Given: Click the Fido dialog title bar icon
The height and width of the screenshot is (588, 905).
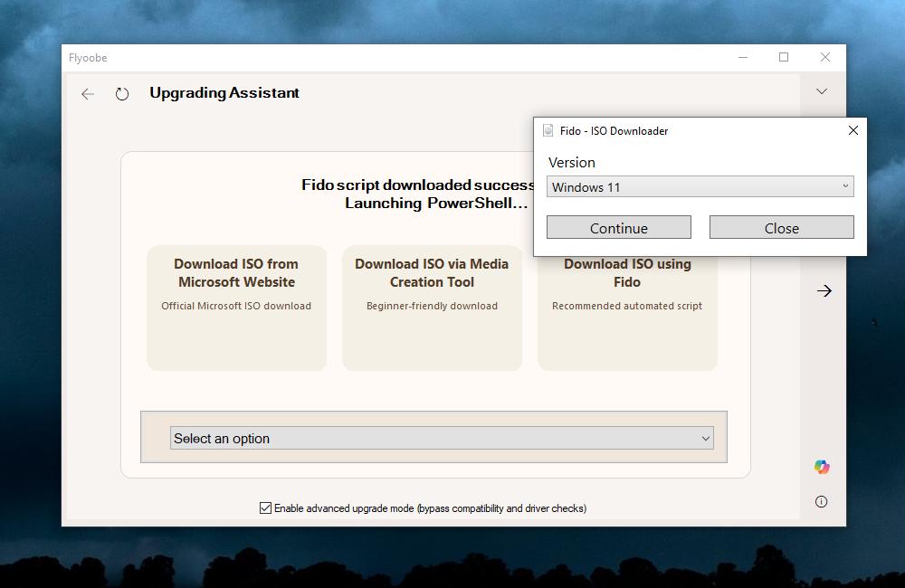Looking at the screenshot, I should click(x=548, y=130).
